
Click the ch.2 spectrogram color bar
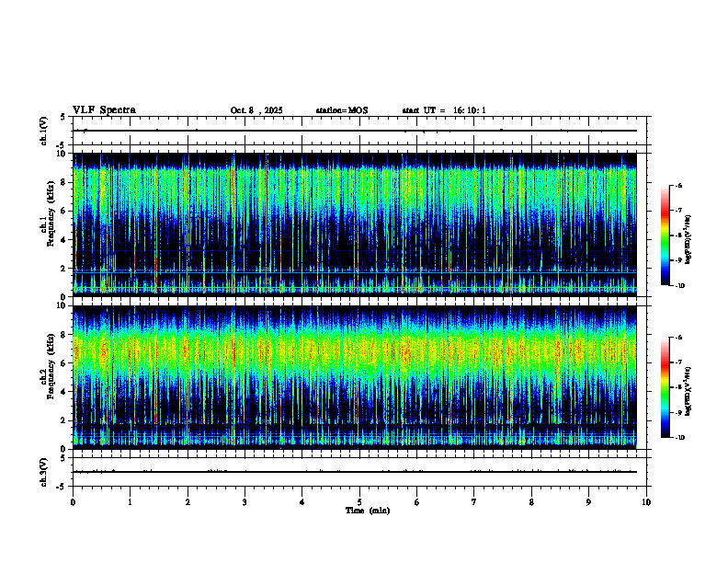coord(665,387)
